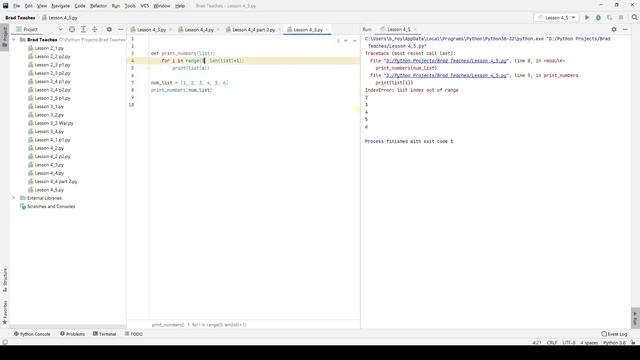The height and width of the screenshot is (360, 640).
Task: Click the CRLF line separator widget
Action: pyautogui.click(x=552, y=343)
